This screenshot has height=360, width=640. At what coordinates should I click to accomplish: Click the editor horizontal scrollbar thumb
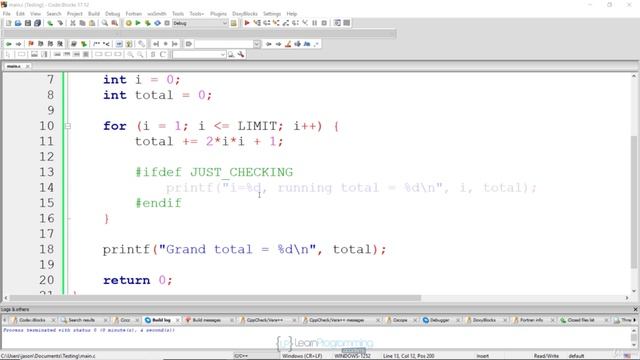click(x=215, y=298)
